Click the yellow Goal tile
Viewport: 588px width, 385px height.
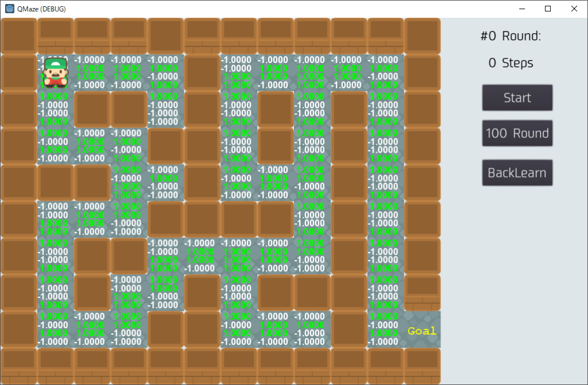[422, 330]
